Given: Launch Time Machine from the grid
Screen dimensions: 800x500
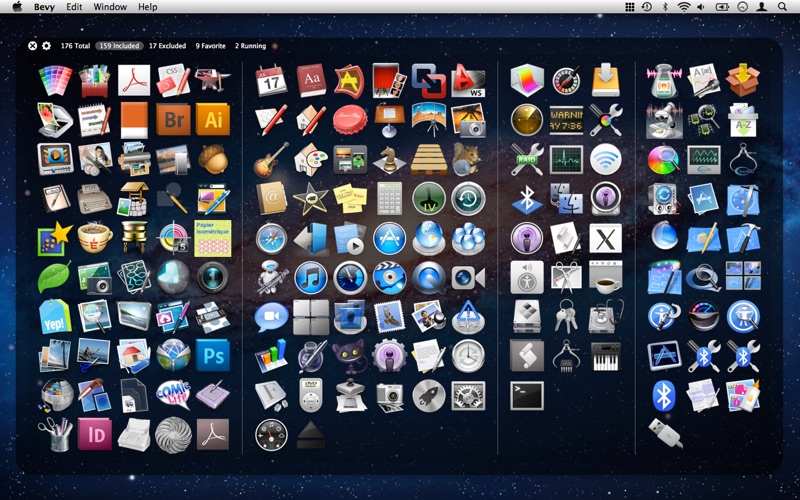Looking at the screenshot, I should pos(467,198).
